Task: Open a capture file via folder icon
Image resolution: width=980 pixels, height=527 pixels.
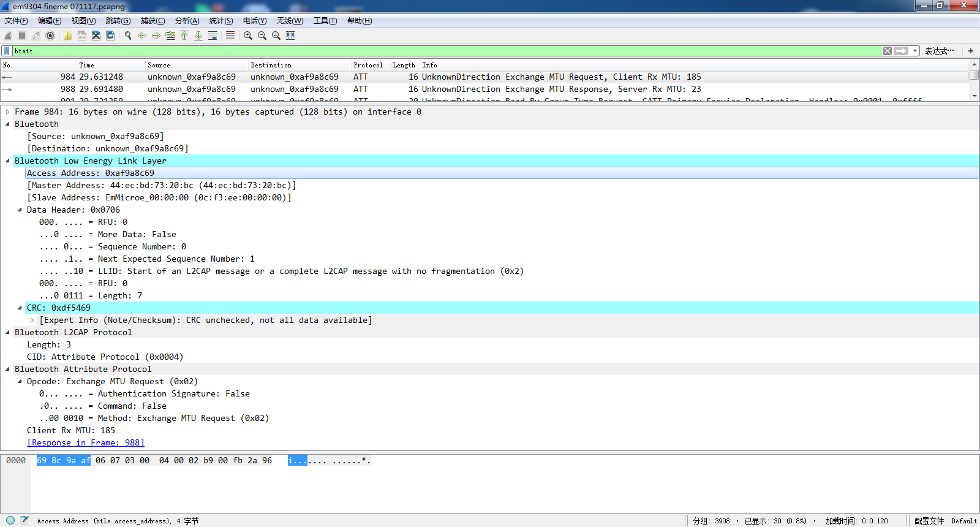Action: pyautogui.click(x=67, y=36)
